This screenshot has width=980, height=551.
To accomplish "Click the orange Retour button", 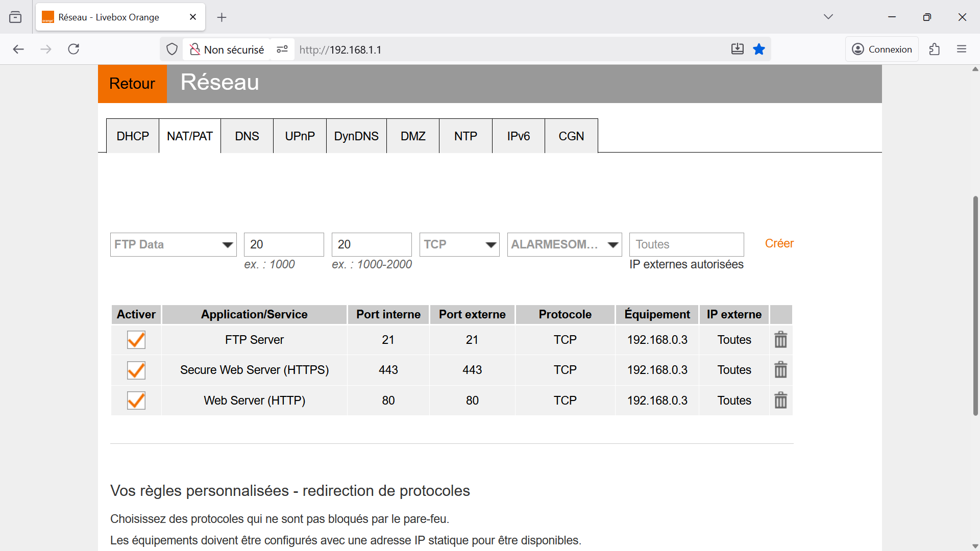I will tap(132, 84).
